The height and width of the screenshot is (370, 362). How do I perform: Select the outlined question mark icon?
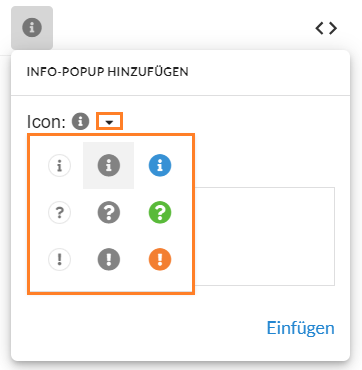(x=59, y=212)
